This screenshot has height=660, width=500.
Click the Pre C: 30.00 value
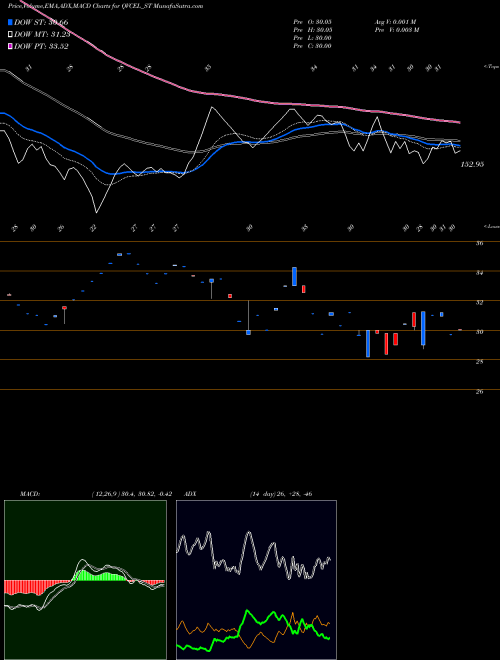pos(312,46)
